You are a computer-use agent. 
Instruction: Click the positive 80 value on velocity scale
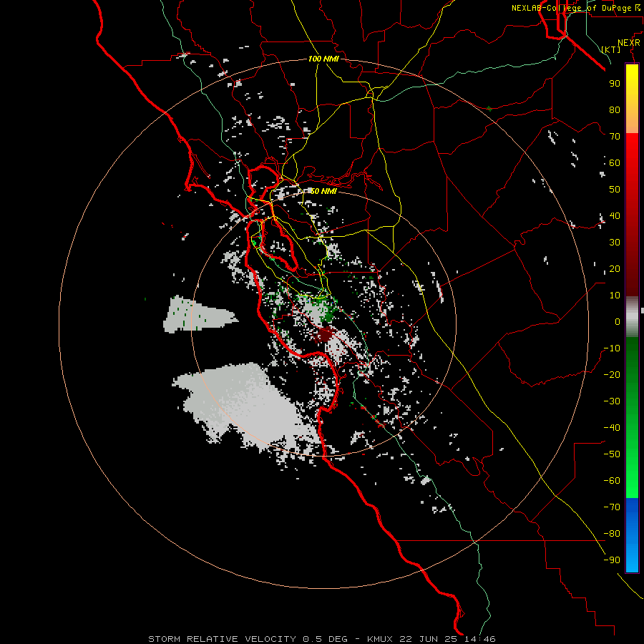click(x=615, y=109)
